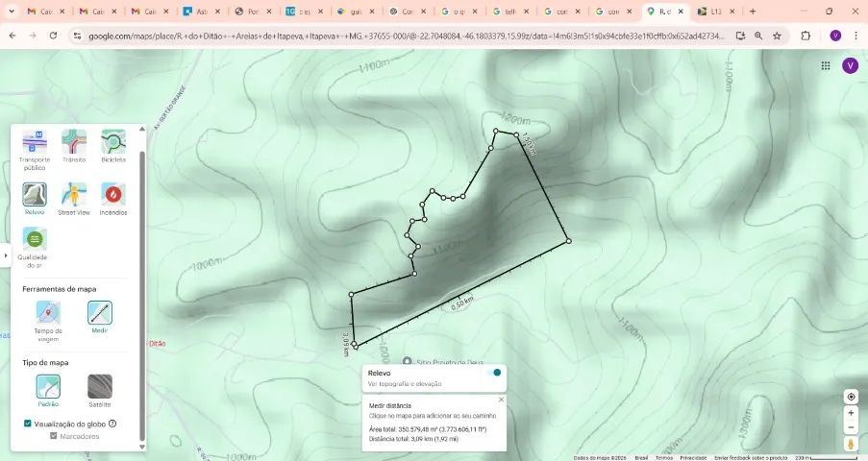Click the layers panel scroll up arrow
Image resolution: width=868 pixels, height=461 pixels.
141,129
